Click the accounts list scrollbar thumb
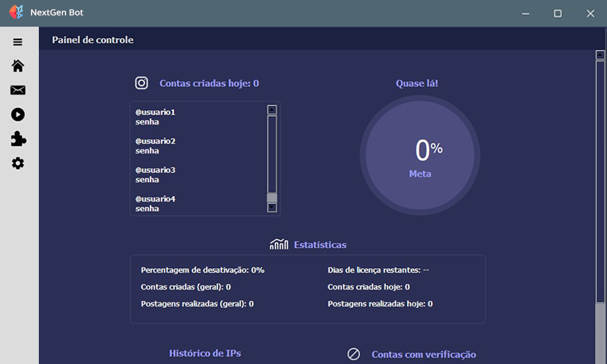The image size is (607, 364). (272, 197)
